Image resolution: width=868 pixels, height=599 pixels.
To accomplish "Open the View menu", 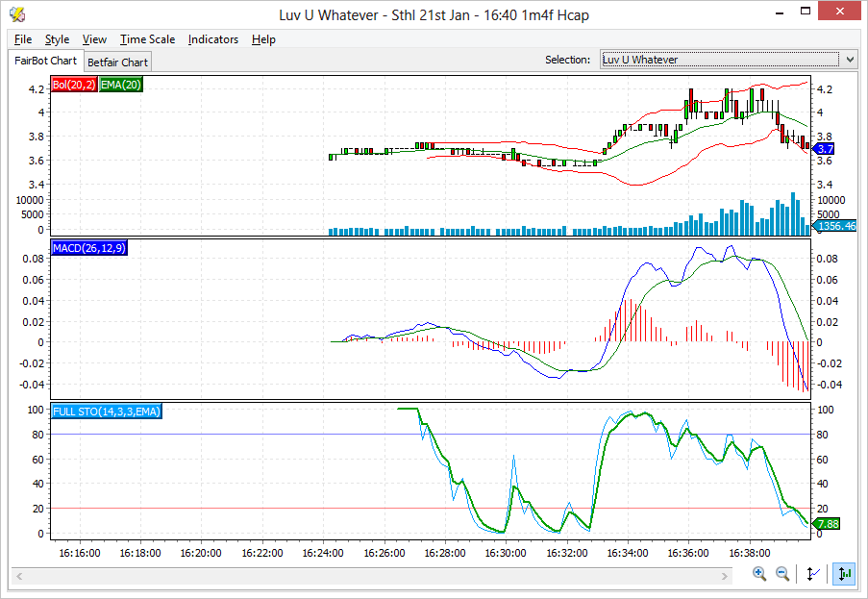I will coord(94,39).
